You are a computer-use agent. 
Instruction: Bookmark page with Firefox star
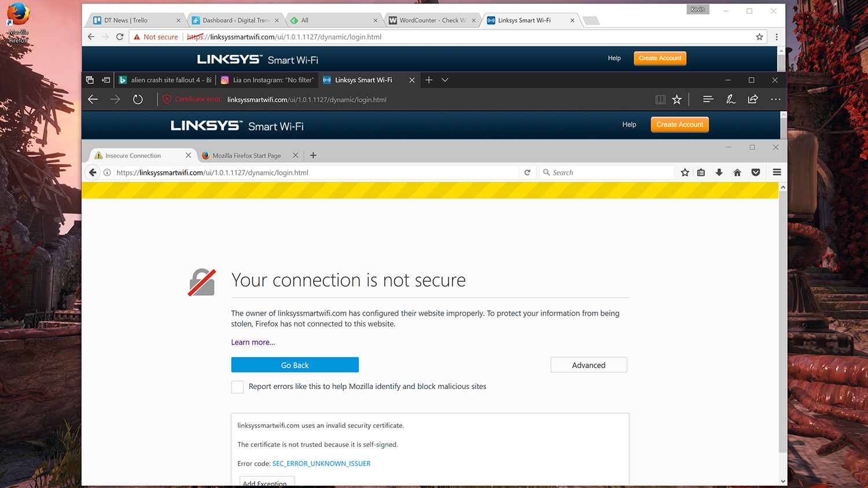point(685,173)
